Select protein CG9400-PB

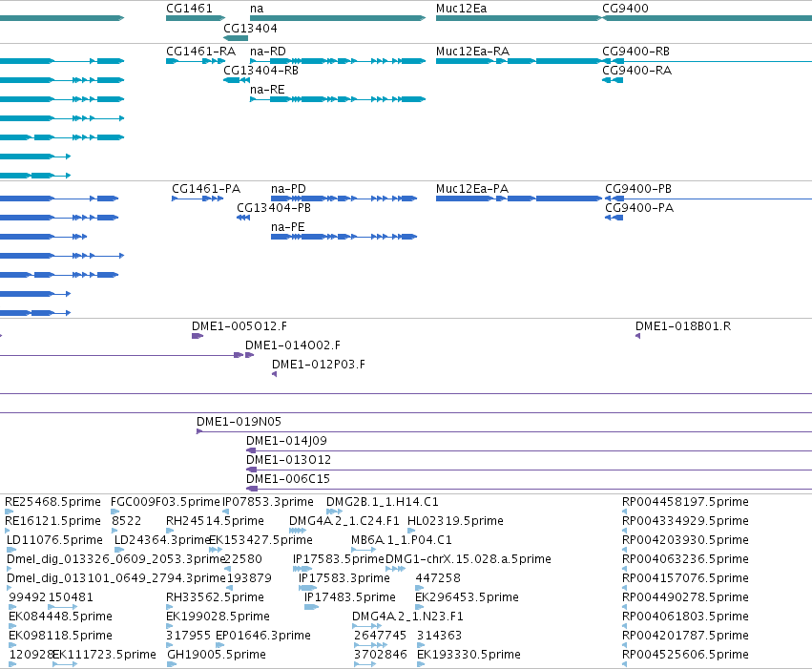click(x=638, y=188)
